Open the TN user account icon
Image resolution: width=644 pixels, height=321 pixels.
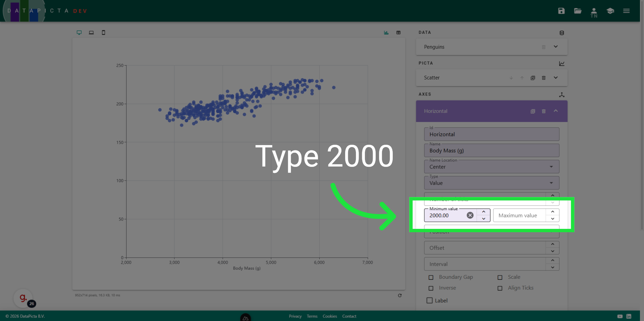594,12
